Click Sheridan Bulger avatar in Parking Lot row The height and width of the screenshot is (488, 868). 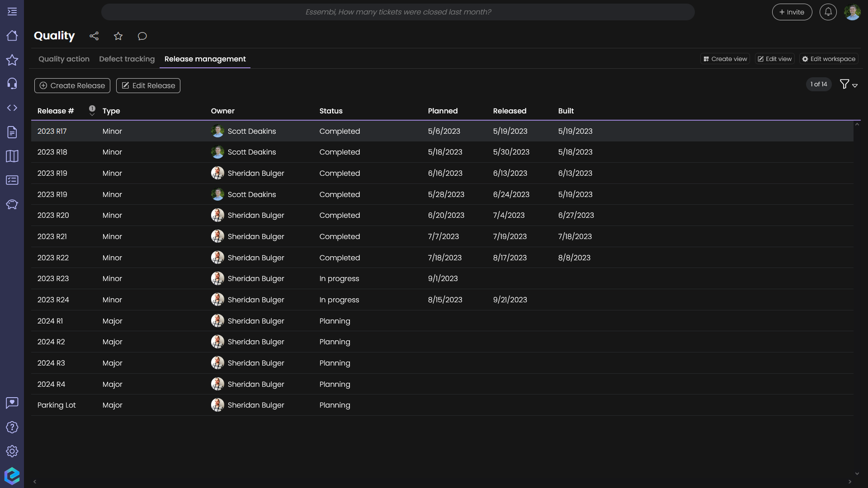[x=217, y=405]
